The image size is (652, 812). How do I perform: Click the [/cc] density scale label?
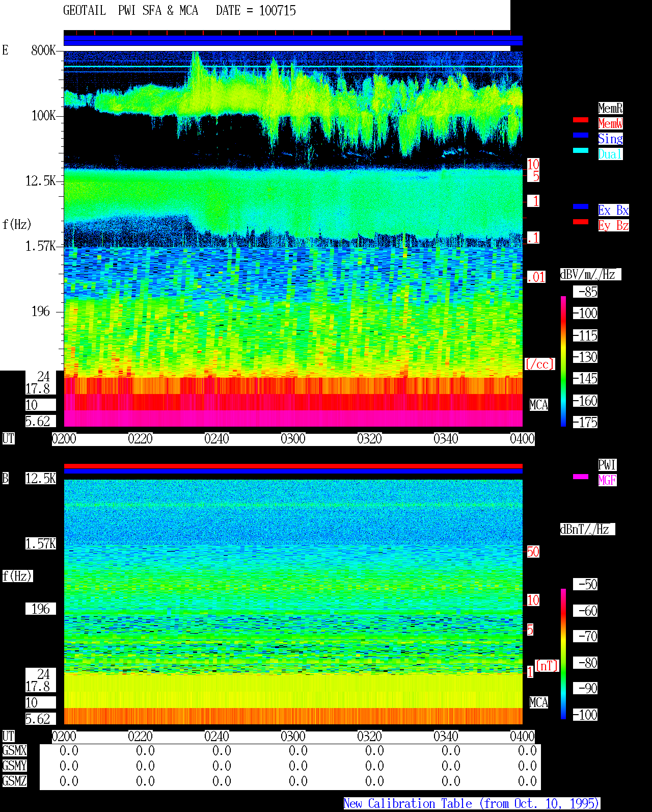539,364
